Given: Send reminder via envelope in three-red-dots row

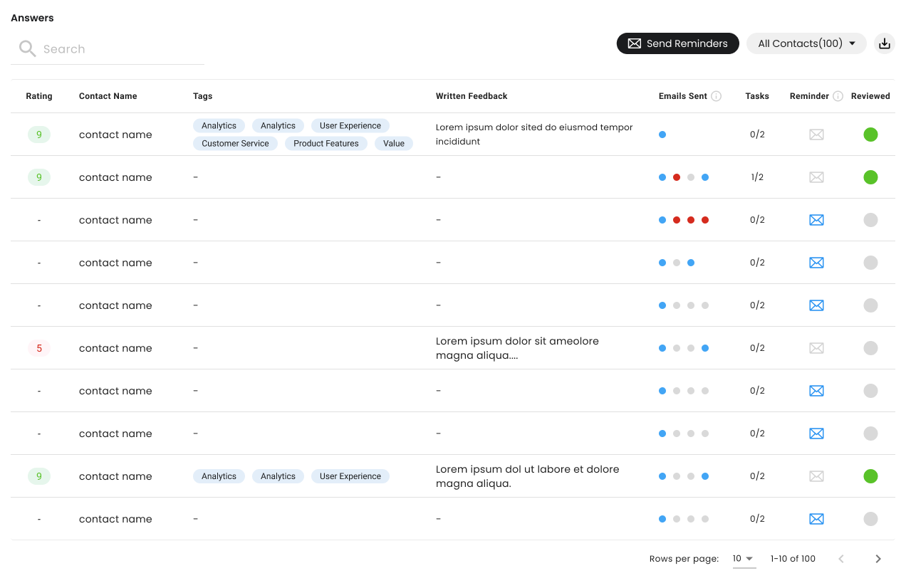Looking at the screenshot, I should coord(816,220).
